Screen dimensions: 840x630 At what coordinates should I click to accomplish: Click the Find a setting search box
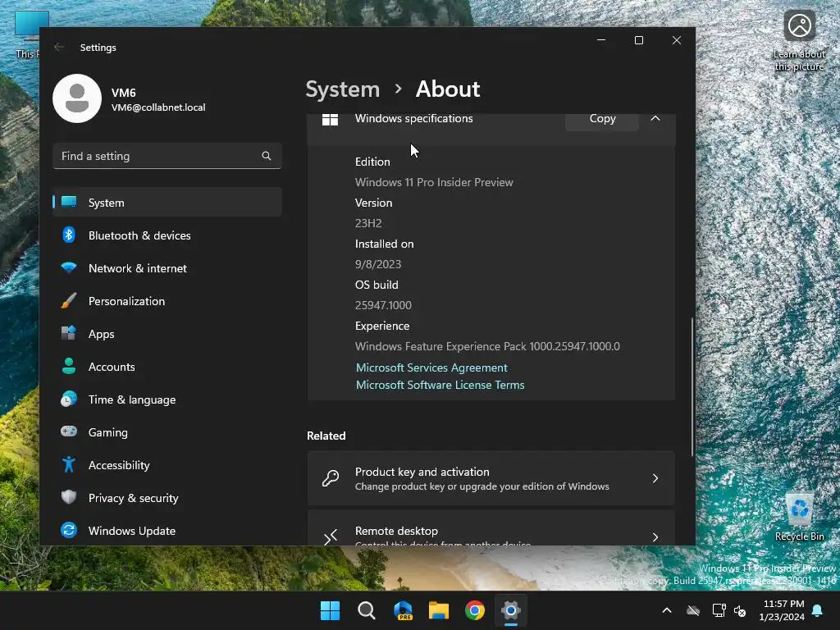167,156
